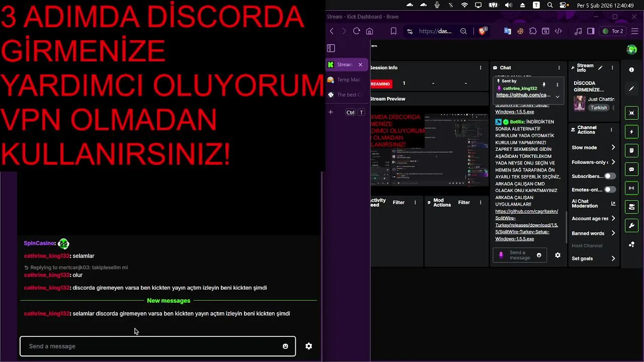The image size is (644, 362).
Task: Open Mod Actions three-dot menu
Action: (480, 203)
